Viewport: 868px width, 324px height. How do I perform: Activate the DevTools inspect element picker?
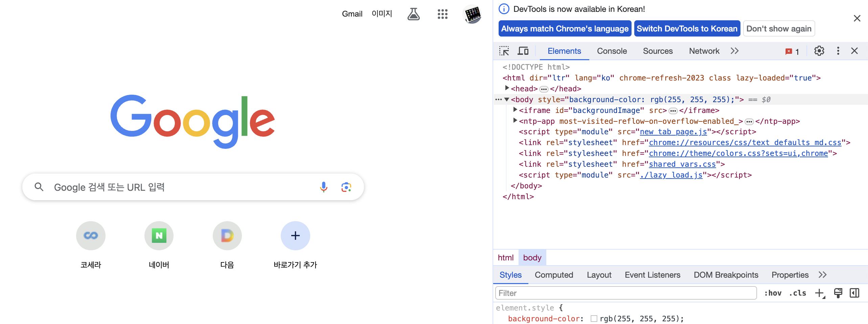point(504,51)
